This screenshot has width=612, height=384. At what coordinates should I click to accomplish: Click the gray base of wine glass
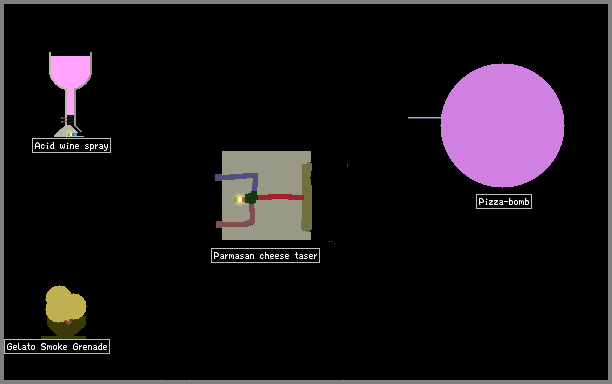68,131
